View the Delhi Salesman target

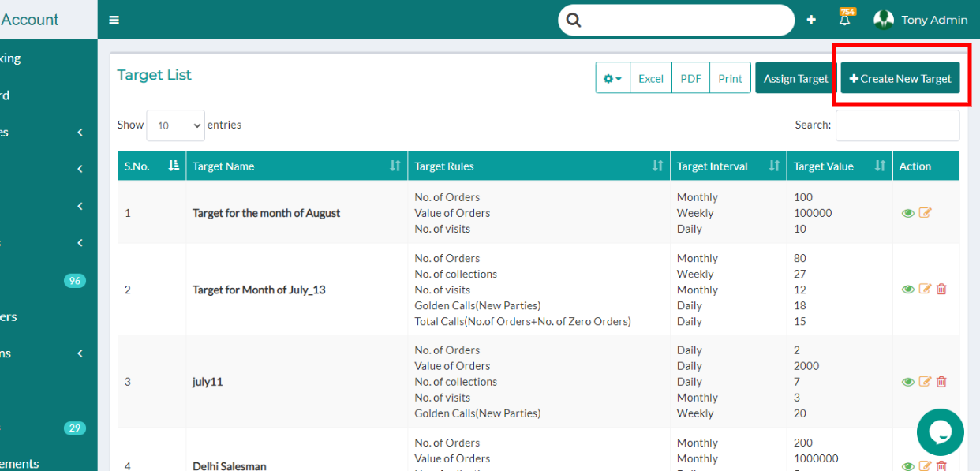point(908,466)
